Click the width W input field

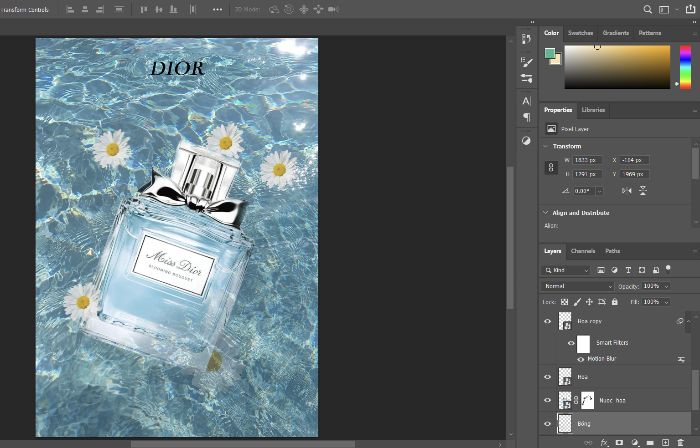pyautogui.click(x=587, y=160)
